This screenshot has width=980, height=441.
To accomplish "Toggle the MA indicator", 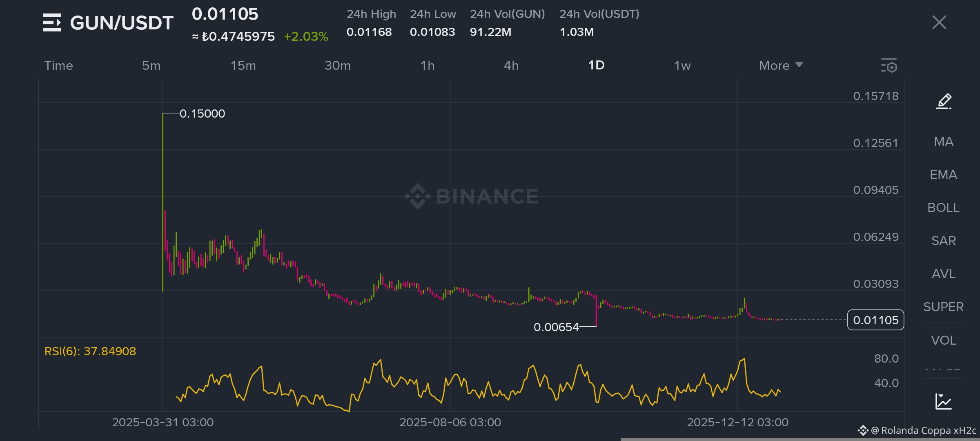I will [x=943, y=142].
